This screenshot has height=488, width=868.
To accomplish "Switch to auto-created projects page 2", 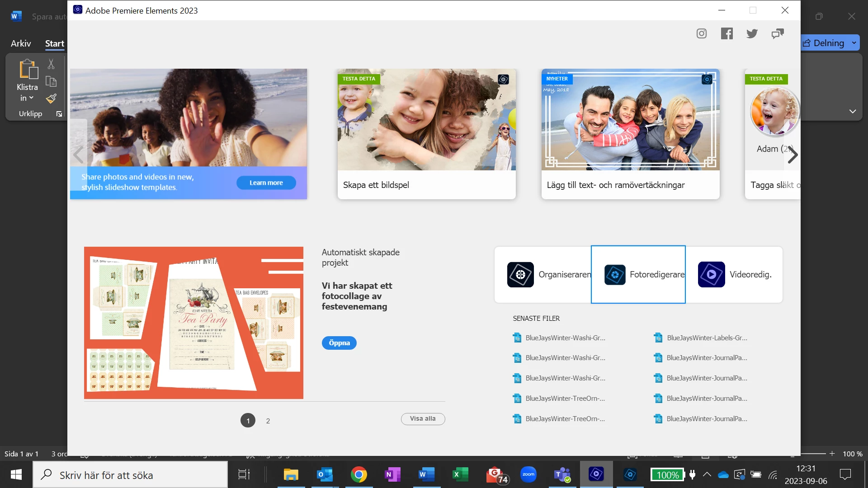I will point(268,421).
